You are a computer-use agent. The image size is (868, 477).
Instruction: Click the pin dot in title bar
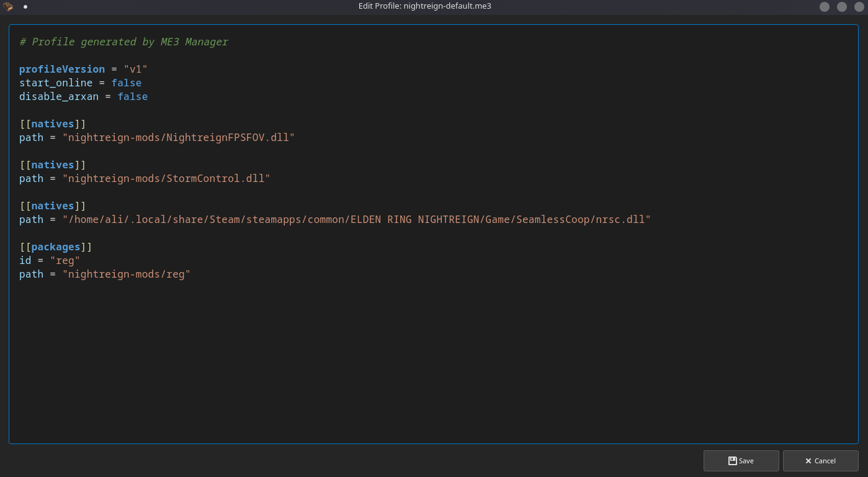tap(25, 7)
